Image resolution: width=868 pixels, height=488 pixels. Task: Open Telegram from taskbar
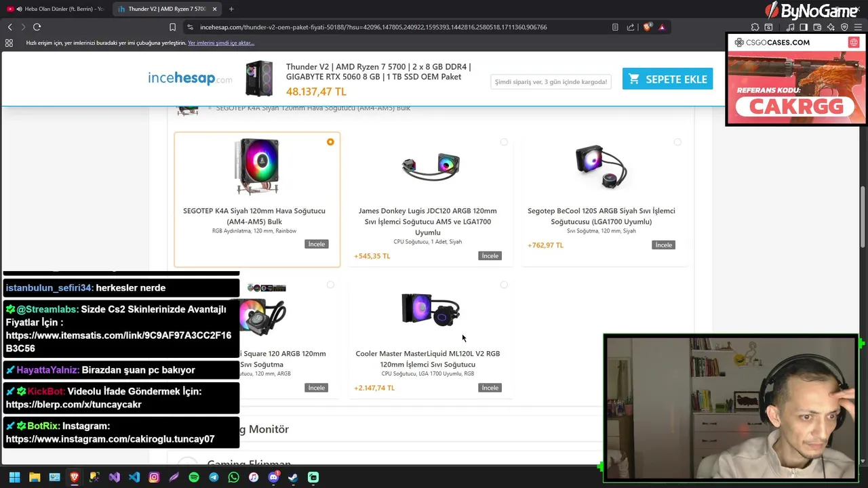pos(214,477)
